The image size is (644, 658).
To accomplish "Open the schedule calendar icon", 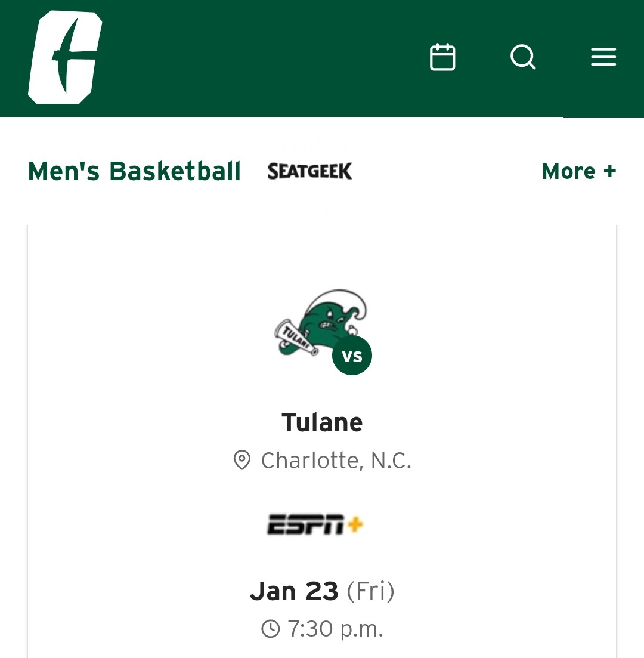I will [442, 57].
